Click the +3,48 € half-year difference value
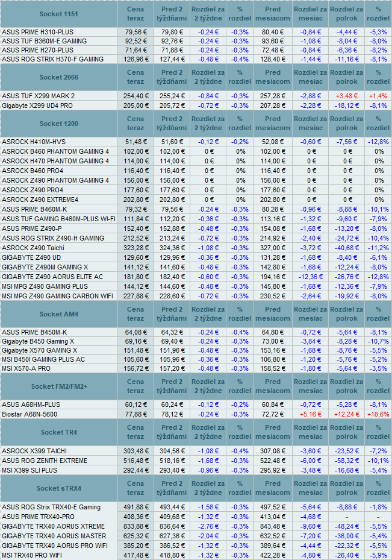Viewport: 392px width, 560px height. coord(347,96)
